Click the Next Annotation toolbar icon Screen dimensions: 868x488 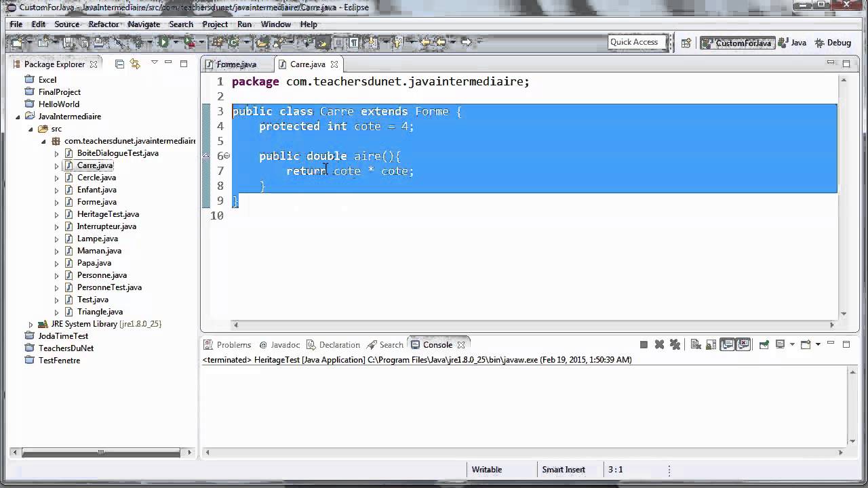[x=372, y=42]
